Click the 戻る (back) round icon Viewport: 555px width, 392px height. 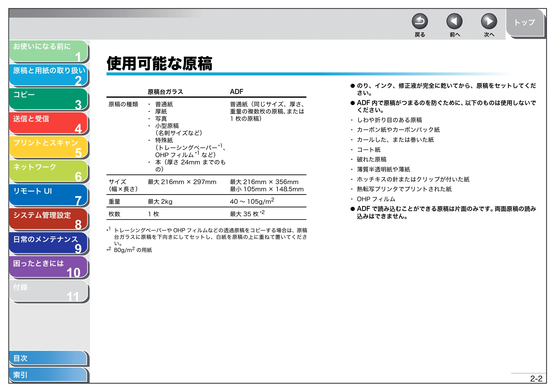click(x=420, y=21)
